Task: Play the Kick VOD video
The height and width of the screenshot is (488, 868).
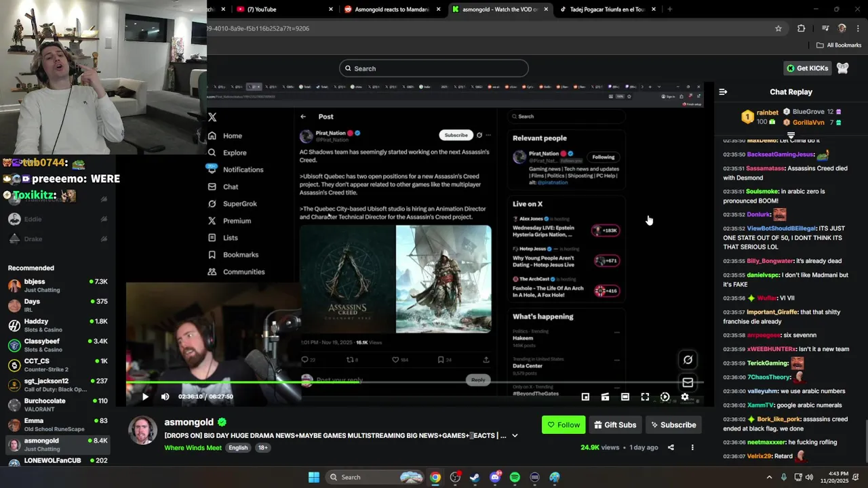Action: [x=144, y=396]
